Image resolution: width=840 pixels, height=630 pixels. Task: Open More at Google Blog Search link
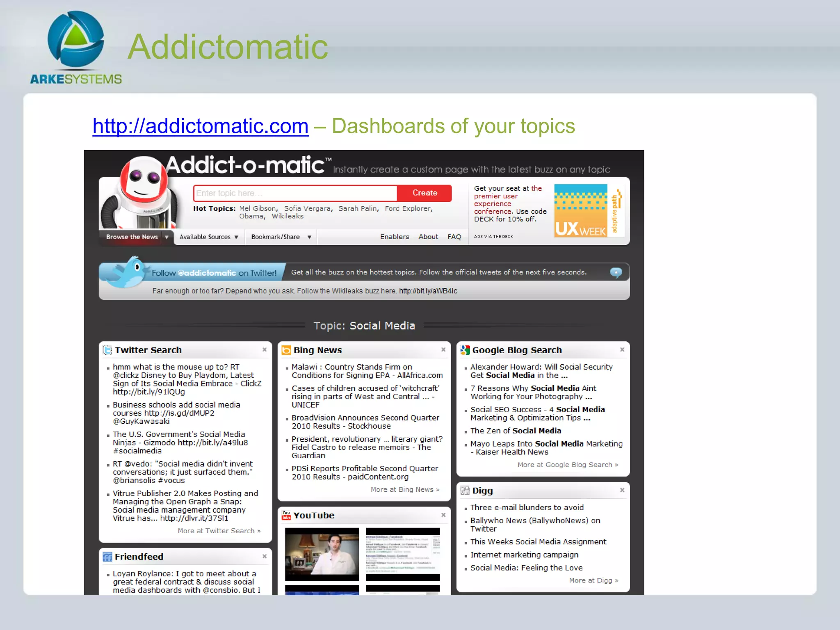tap(568, 465)
